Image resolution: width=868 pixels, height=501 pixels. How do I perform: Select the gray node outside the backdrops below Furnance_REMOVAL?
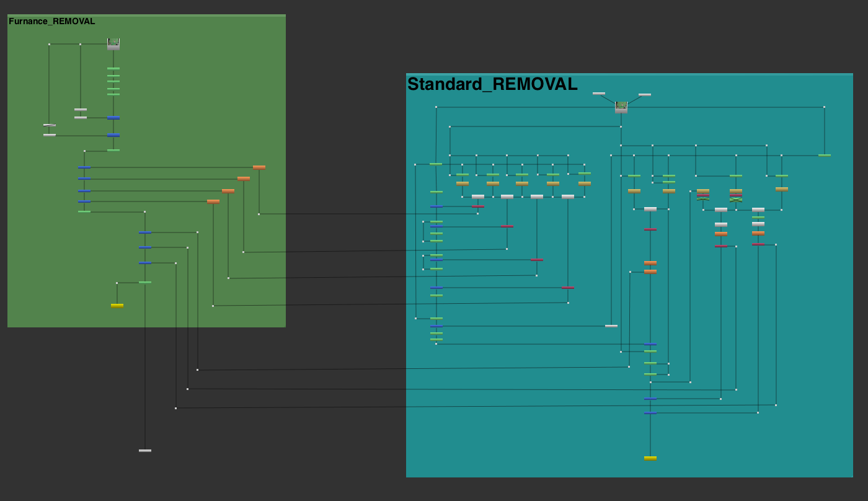pos(145,451)
